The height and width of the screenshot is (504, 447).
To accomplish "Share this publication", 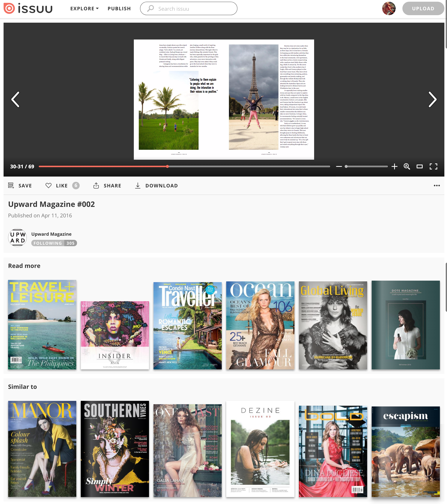I will [x=107, y=185].
